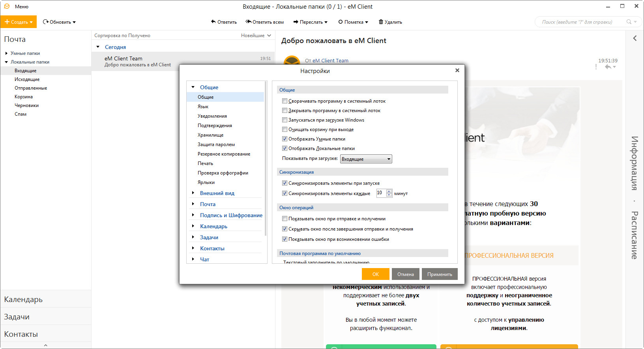Screen dimensions: 644x349
Task: Expand the Умные папки folder tree
Action: click(6, 53)
